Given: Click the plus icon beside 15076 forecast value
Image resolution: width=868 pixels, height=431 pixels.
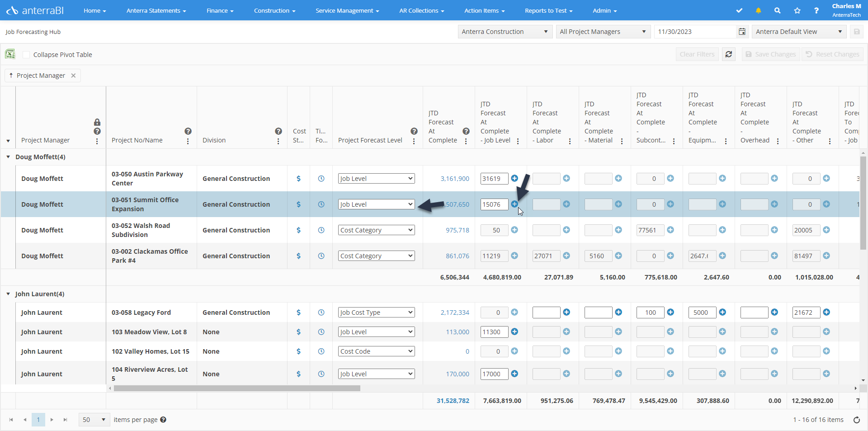Looking at the screenshot, I should pos(514,204).
